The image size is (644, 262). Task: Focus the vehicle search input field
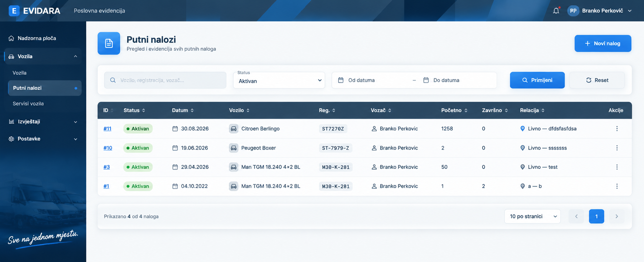point(165,80)
